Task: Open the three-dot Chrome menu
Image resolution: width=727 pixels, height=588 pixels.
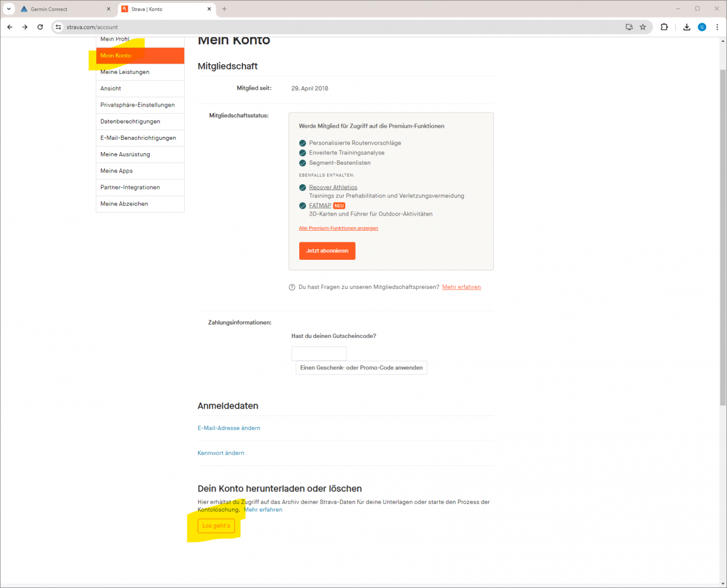Action: click(x=719, y=27)
